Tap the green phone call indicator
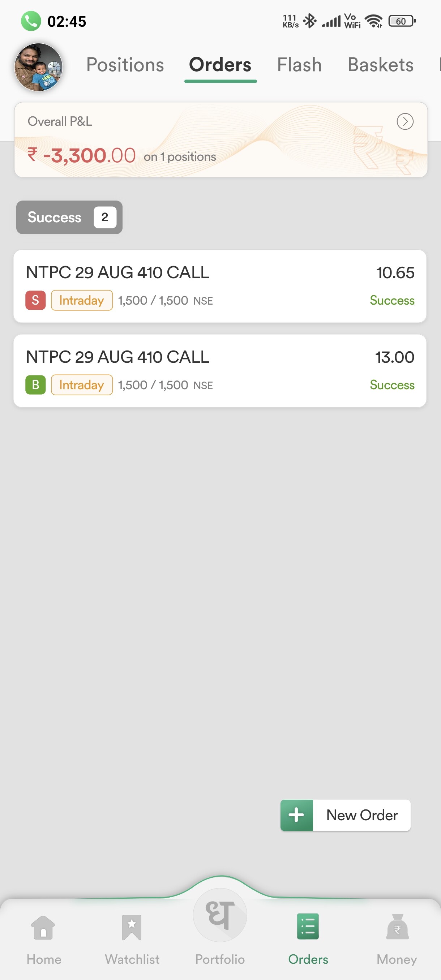 pos(31,21)
